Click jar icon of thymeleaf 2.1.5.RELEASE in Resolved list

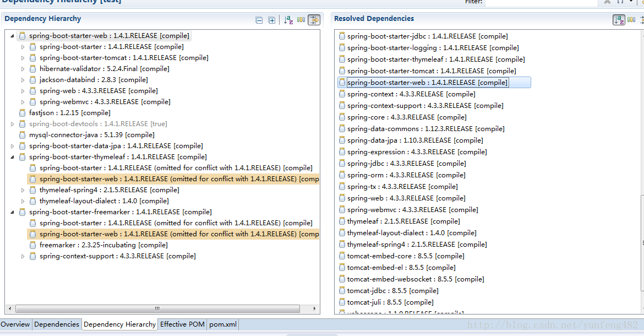pos(342,221)
